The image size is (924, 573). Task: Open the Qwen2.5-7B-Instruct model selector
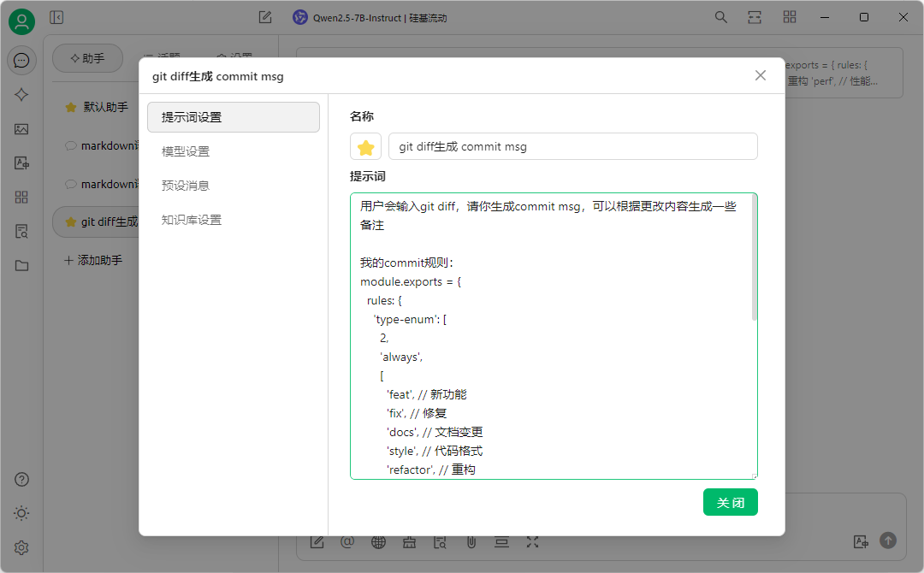[x=370, y=17]
